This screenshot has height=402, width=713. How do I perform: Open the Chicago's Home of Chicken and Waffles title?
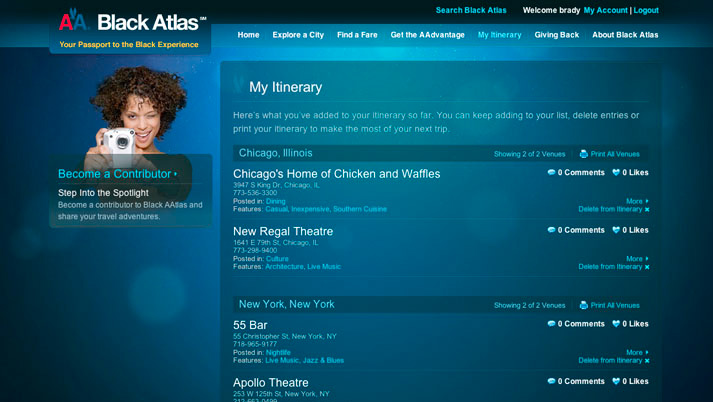[x=336, y=174]
